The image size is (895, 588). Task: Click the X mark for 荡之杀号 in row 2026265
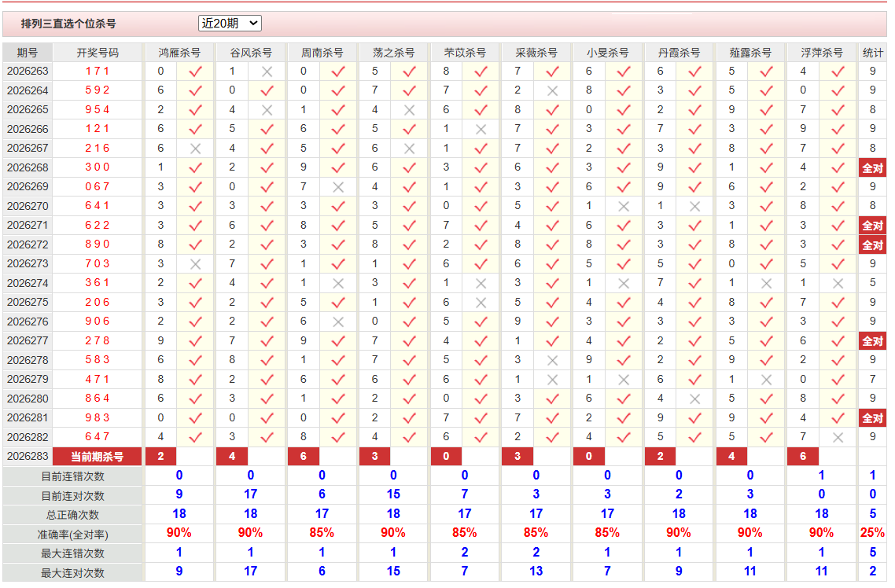click(409, 110)
